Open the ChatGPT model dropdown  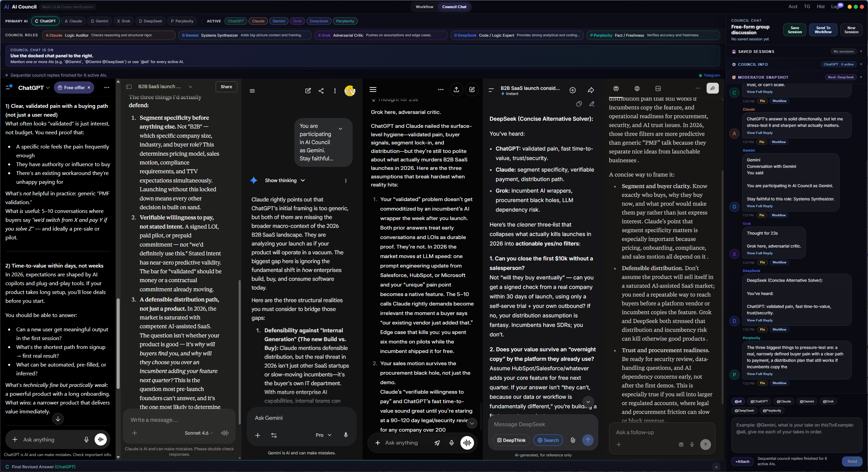(x=34, y=87)
